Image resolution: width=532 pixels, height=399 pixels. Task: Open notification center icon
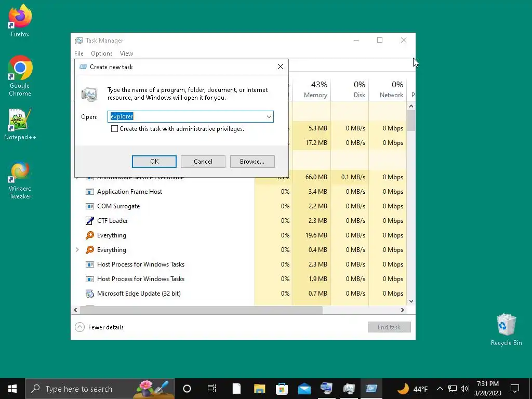click(515, 389)
